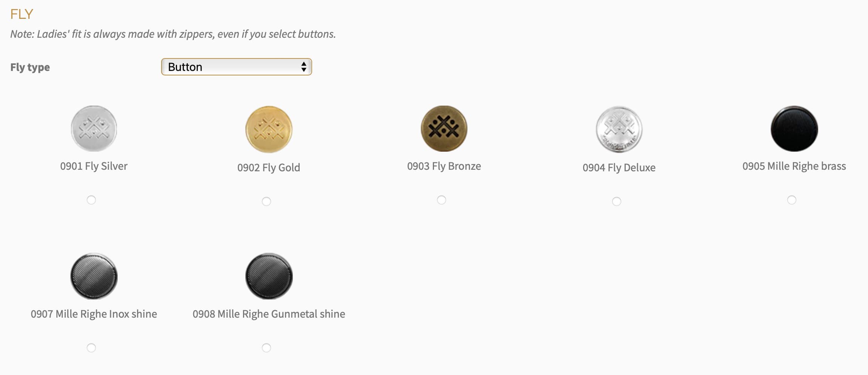Click the Mille Righe Gunmetal shine button image
Viewport: 868px width, 375px height.
pos(269,276)
